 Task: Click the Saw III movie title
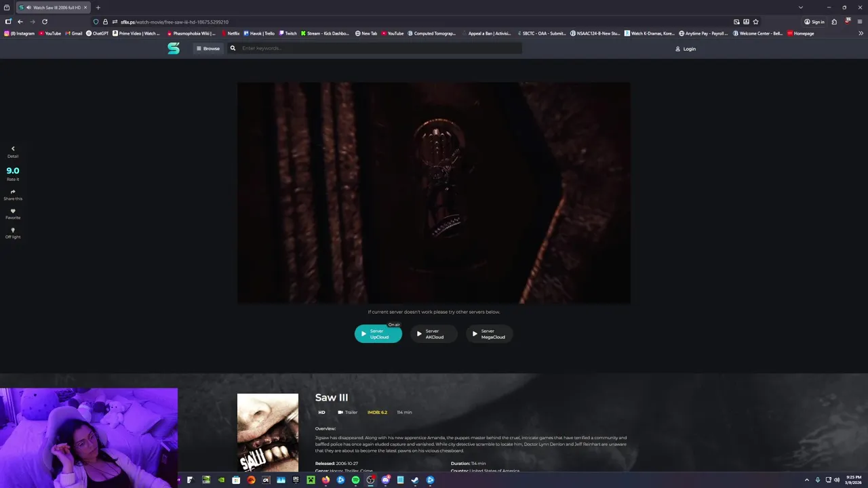point(332,397)
